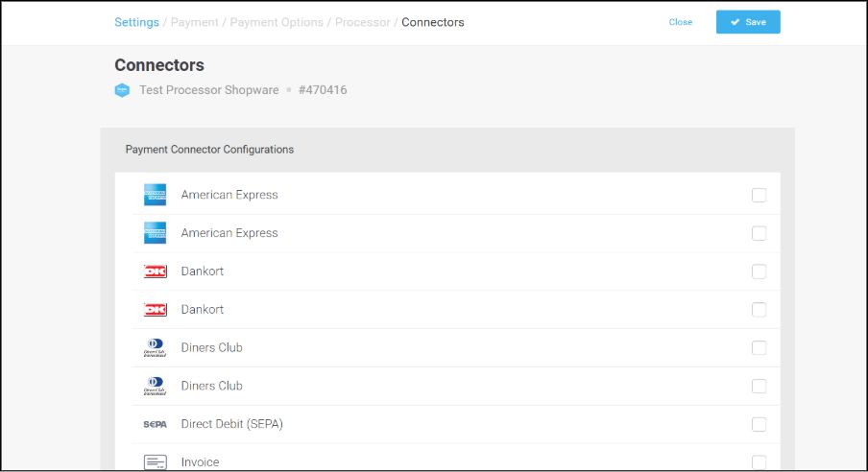Click the blue Test Processor Shopware hexagon icon
This screenshot has width=868, height=472.
pos(122,90)
